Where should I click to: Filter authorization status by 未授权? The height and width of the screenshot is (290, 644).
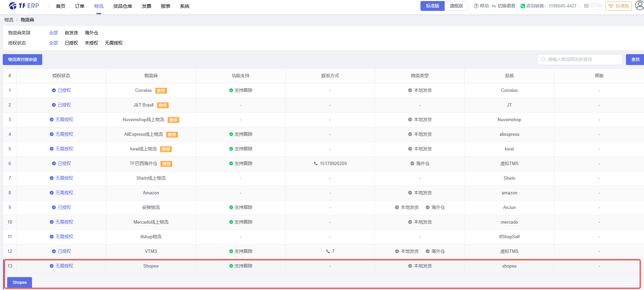point(91,43)
